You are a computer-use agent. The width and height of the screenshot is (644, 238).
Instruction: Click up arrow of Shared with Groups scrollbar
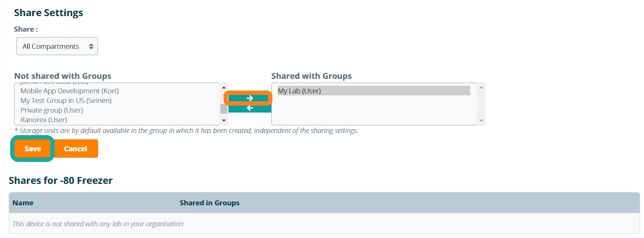481,87
